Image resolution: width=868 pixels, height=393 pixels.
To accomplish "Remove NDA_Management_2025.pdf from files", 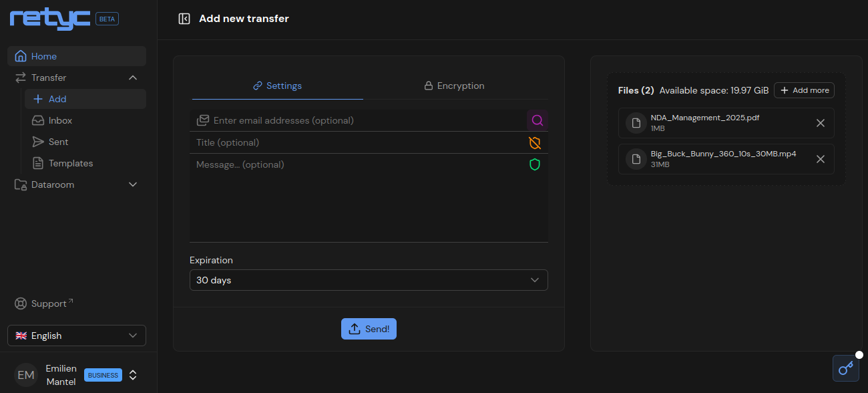I will pyautogui.click(x=821, y=123).
